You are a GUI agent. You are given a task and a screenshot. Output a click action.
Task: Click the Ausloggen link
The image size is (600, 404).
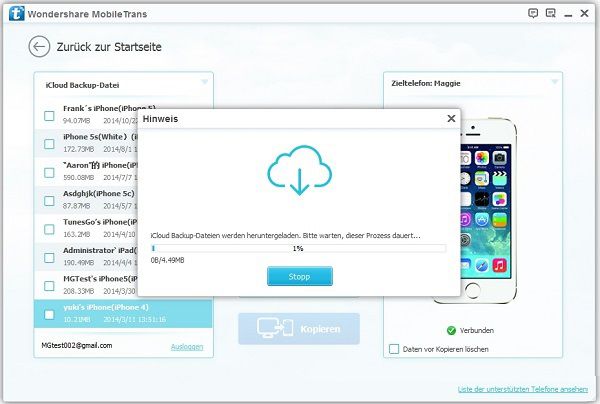coord(187,347)
